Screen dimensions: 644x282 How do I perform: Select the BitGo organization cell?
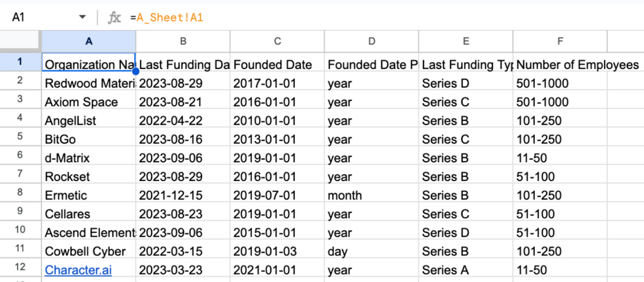point(88,139)
